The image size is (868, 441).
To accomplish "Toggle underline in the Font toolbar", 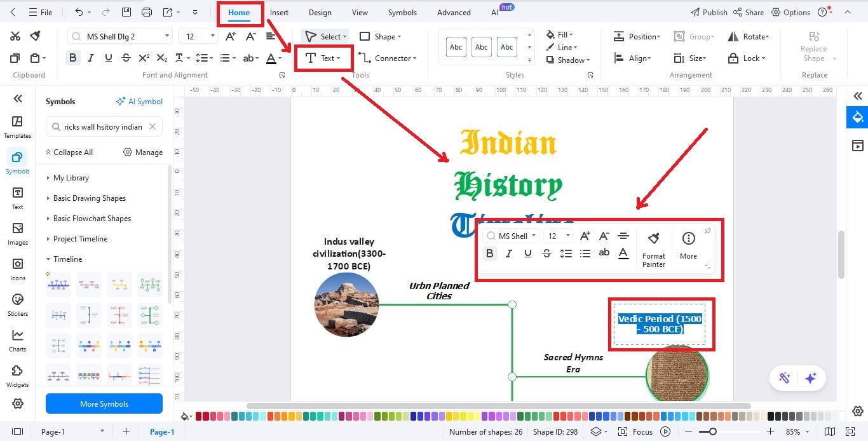I will 108,57.
